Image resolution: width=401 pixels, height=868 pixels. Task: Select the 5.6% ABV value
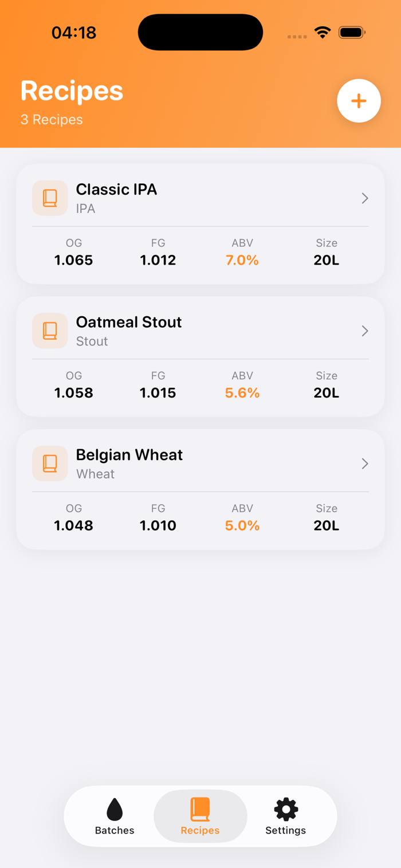(x=242, y=393)
